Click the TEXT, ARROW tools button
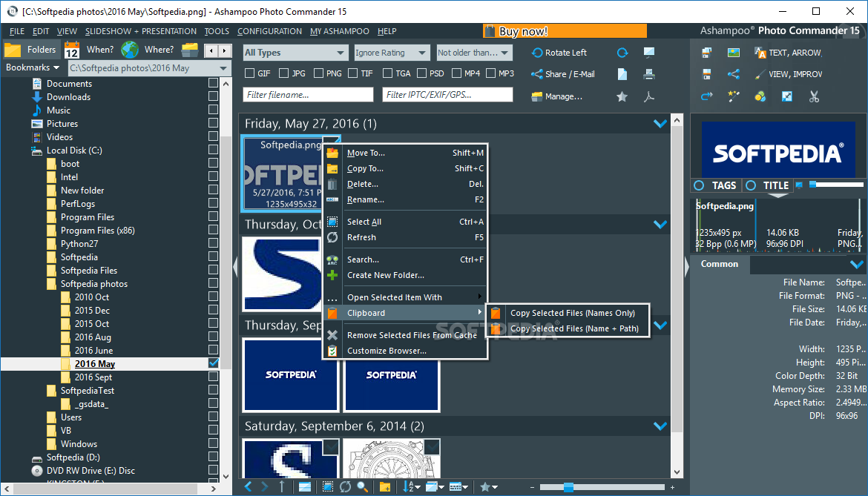 click(x=788, y=53)
